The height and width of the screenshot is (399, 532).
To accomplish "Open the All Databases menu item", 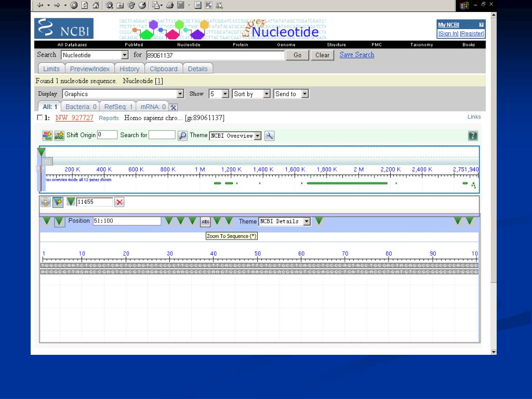I will 72,45.
